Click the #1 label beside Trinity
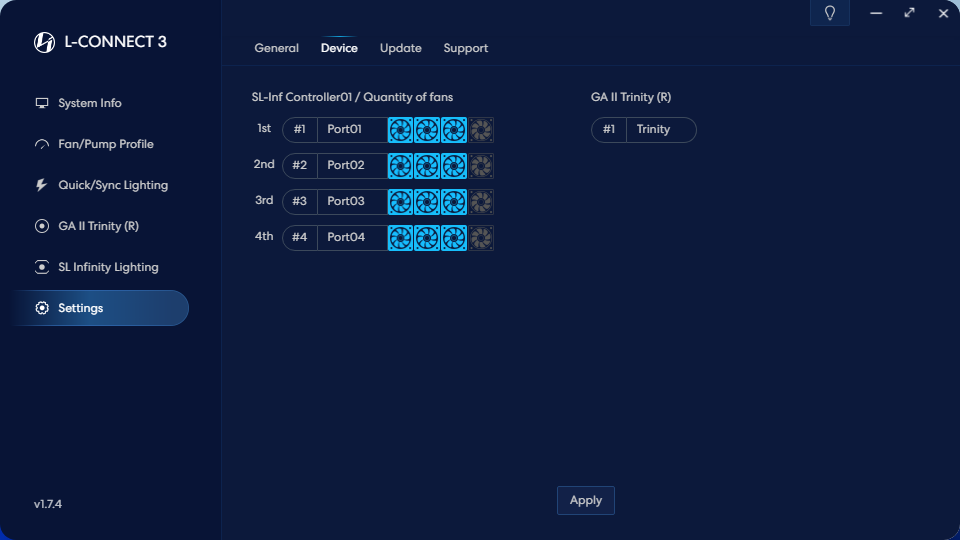This screenshot has height=540, width=960. (609, 129)
